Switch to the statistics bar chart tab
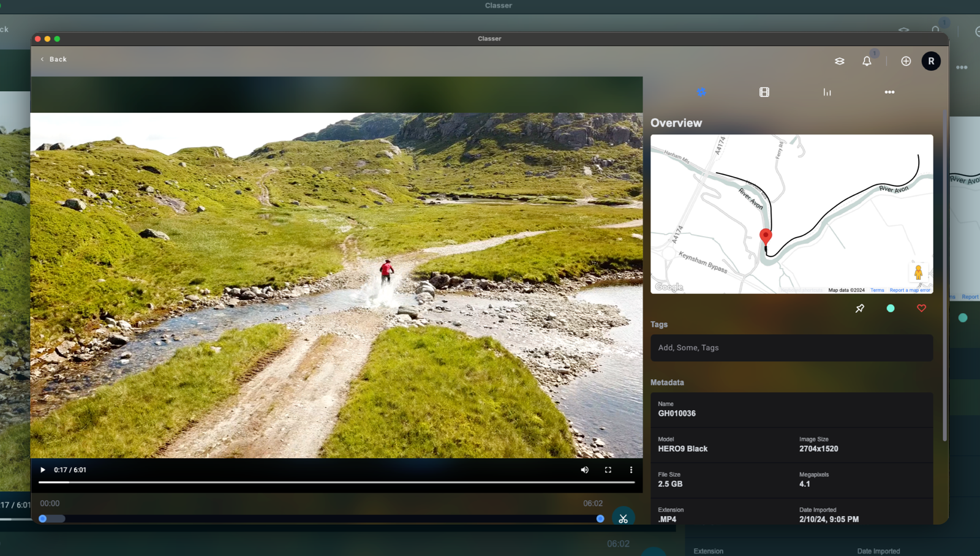Screen dimensions: 980x556 pyautogui.click(x=827, y=92)
